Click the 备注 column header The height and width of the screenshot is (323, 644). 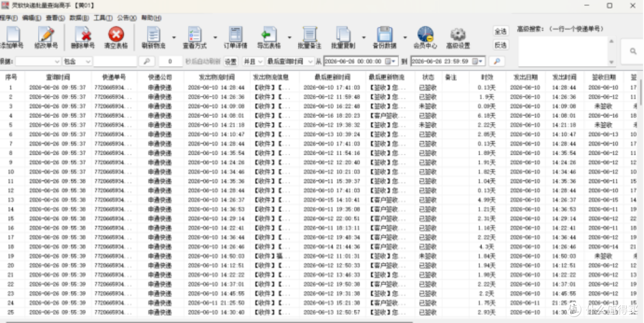(x=451, y=78)
